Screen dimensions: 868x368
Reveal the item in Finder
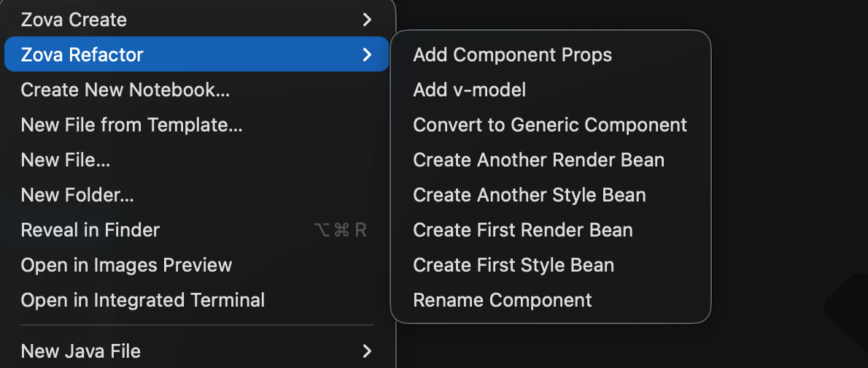click(x=90, y=230)
